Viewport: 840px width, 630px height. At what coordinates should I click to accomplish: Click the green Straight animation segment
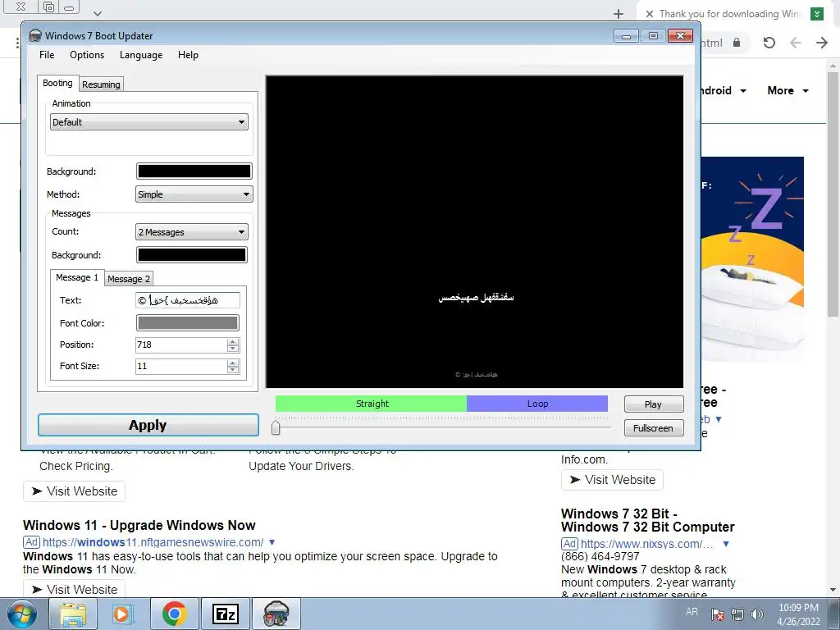click(372, 404)
